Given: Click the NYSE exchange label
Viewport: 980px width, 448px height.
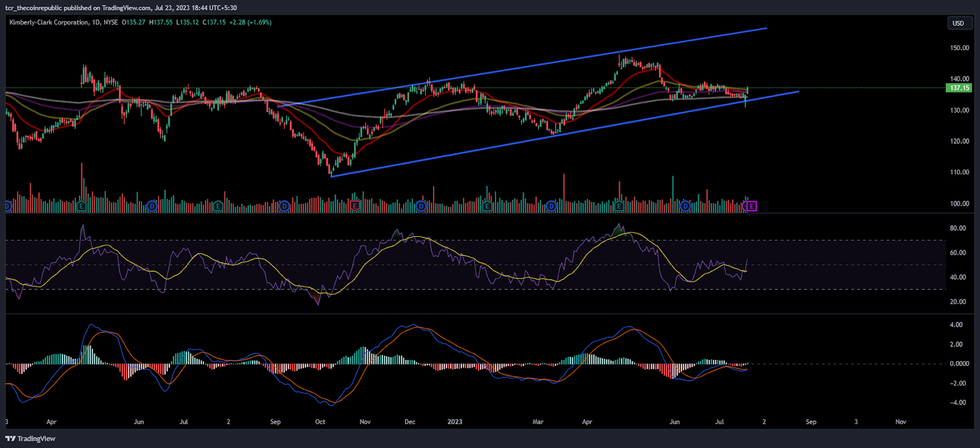Looking at the screenshot, I should pos(110,22).
